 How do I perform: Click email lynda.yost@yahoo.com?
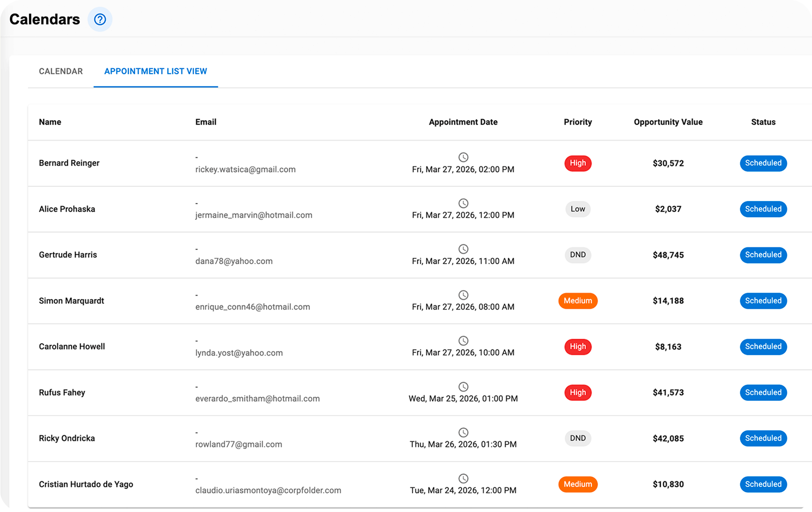pos(239,353)
